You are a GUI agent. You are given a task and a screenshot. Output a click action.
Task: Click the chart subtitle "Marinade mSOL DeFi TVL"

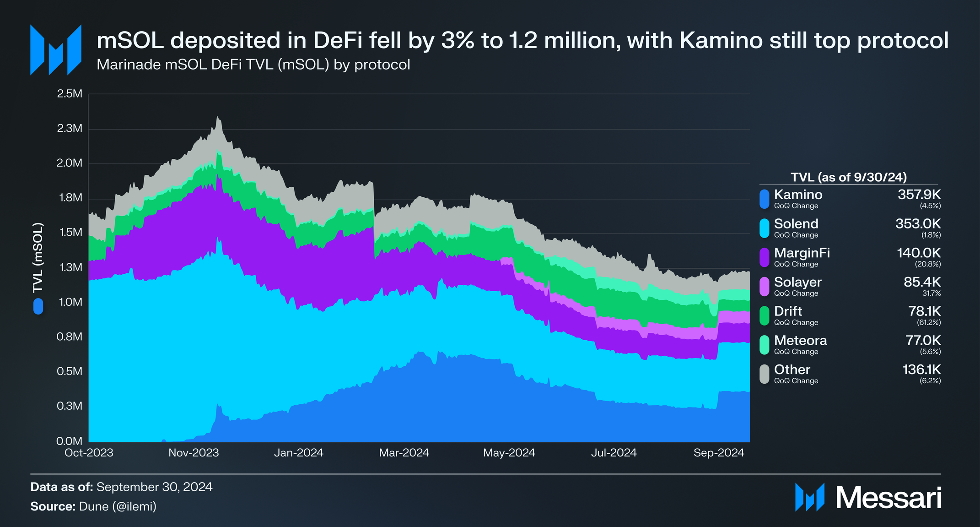tap(253, 65)
